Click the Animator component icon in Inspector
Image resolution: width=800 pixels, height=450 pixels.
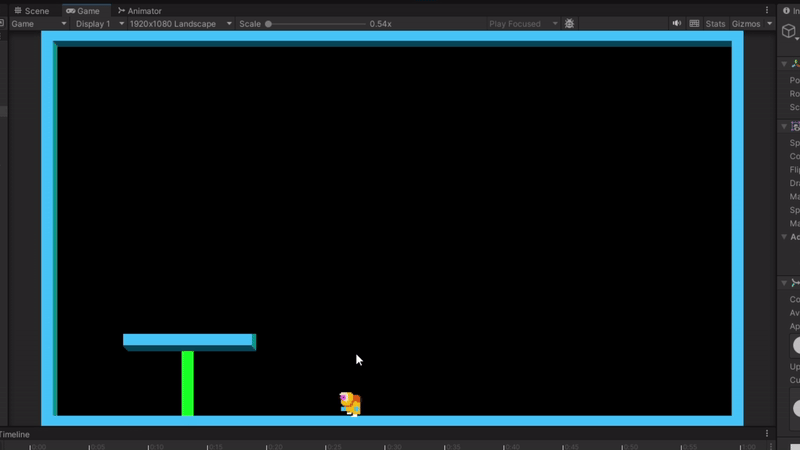pos(795,283)
